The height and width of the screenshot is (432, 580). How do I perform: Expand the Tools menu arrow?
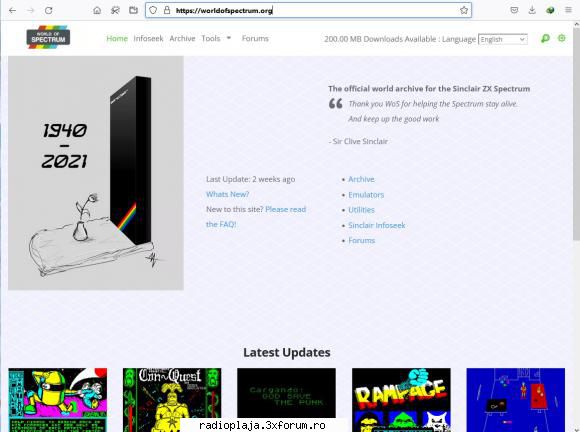(x=229, y=38)
